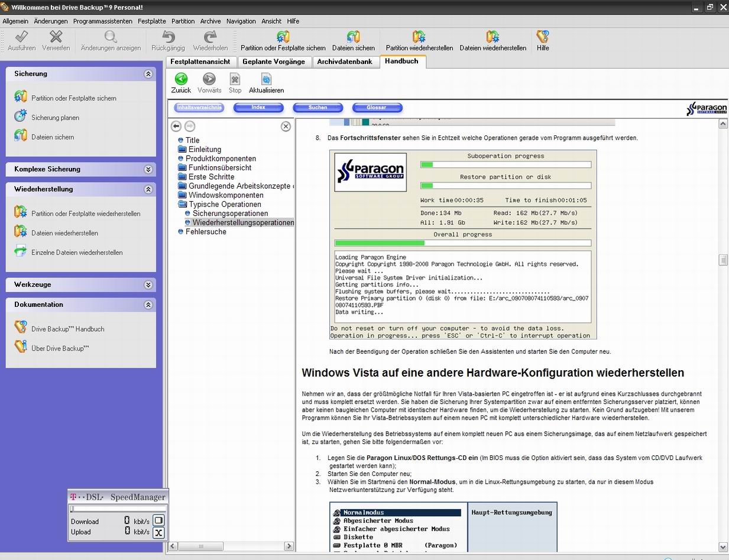Click the Inhaltsverzeichnis button
The image size is (729, 560).
(x=199, y=108)
